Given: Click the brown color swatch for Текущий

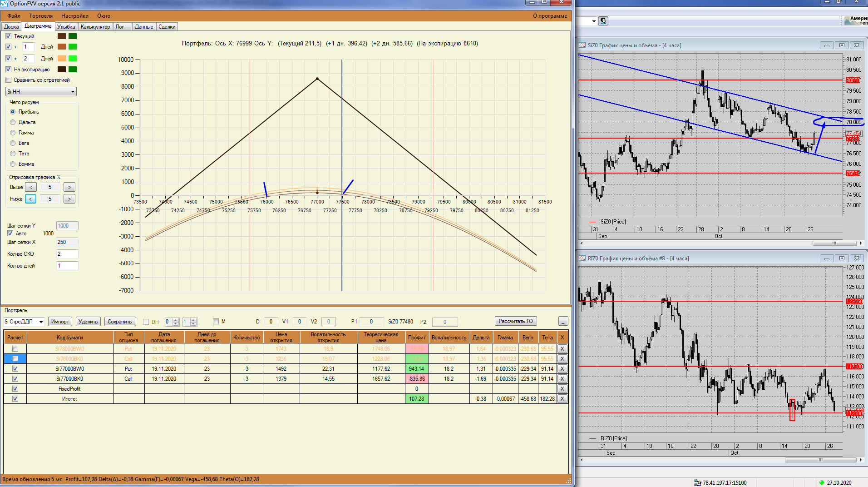Looking at the screenshot, I should 62,36.
